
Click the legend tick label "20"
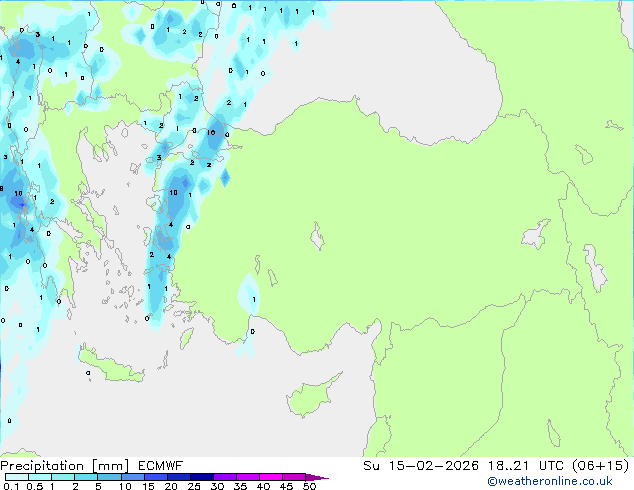coord(171,486)
